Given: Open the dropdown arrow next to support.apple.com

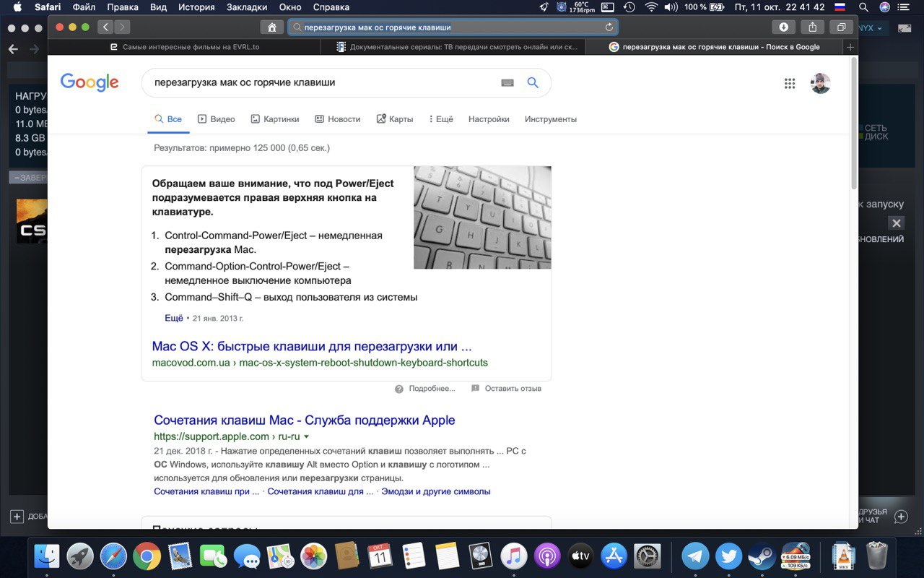Looking at the screenshot, I should coord(306,436).
